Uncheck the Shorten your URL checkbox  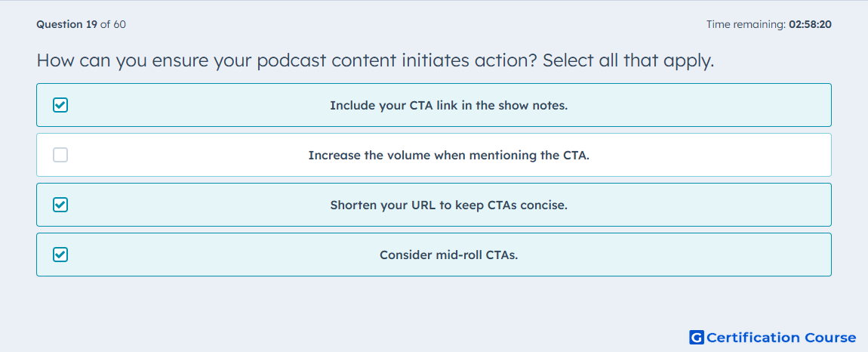(60, 205)
